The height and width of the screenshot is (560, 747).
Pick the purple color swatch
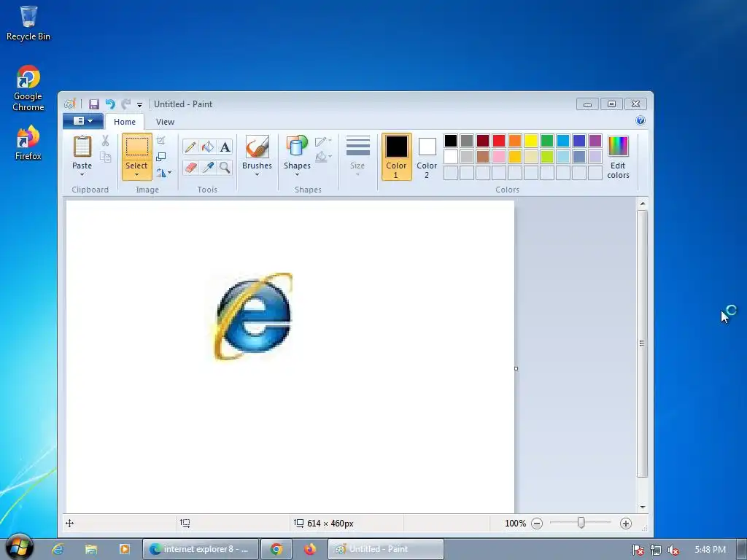[x=595, y=141]
